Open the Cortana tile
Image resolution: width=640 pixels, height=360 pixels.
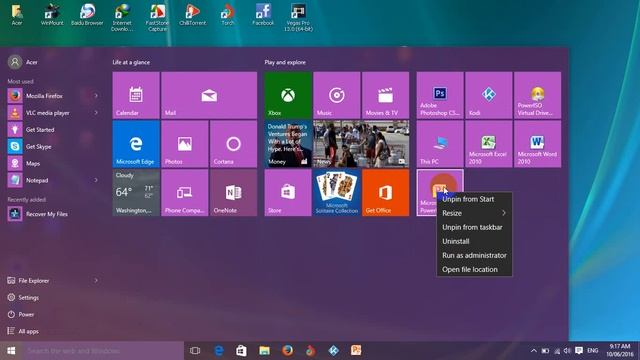point(233,144)
